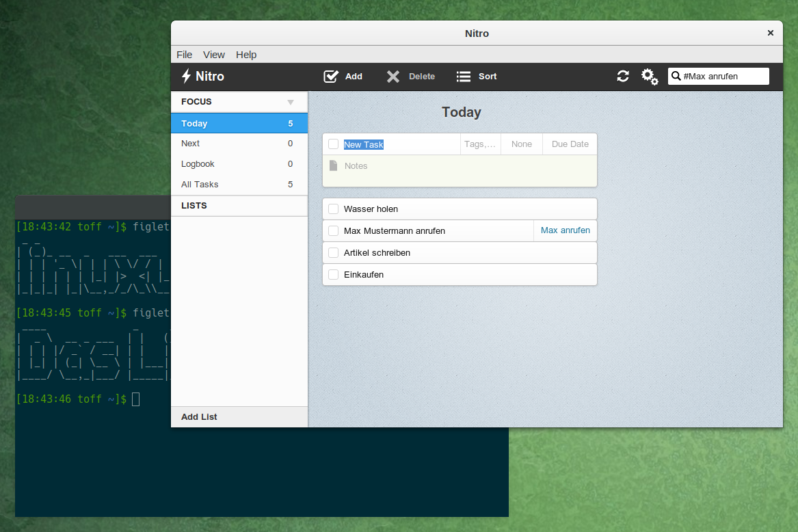Open the Help menu
This screenshot has height=532, width=798.
pyautogui.click(x=246, y=55)
